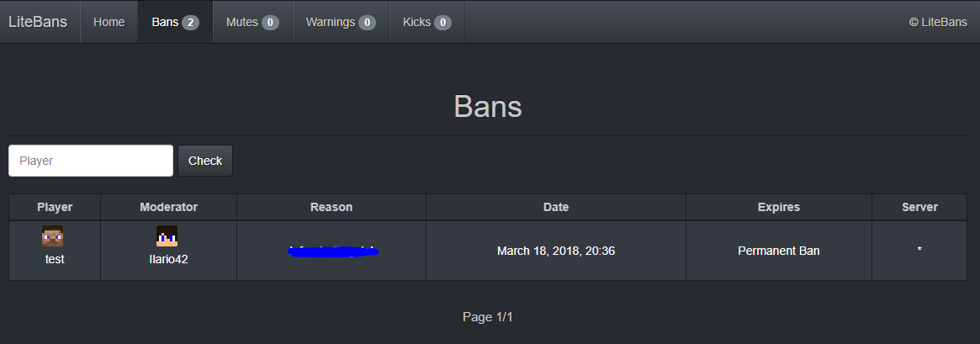This screenshot has height=344, width=980.
Task: Click the Kicks count badge
Action: tap(442, 23)
